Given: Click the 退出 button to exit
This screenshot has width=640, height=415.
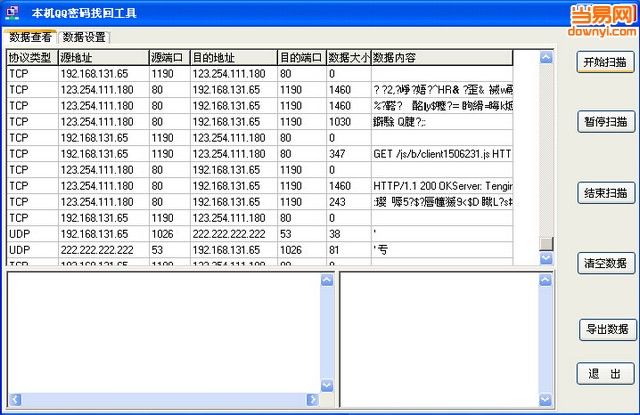Looking at the screenshot, I should click(606, 373).
